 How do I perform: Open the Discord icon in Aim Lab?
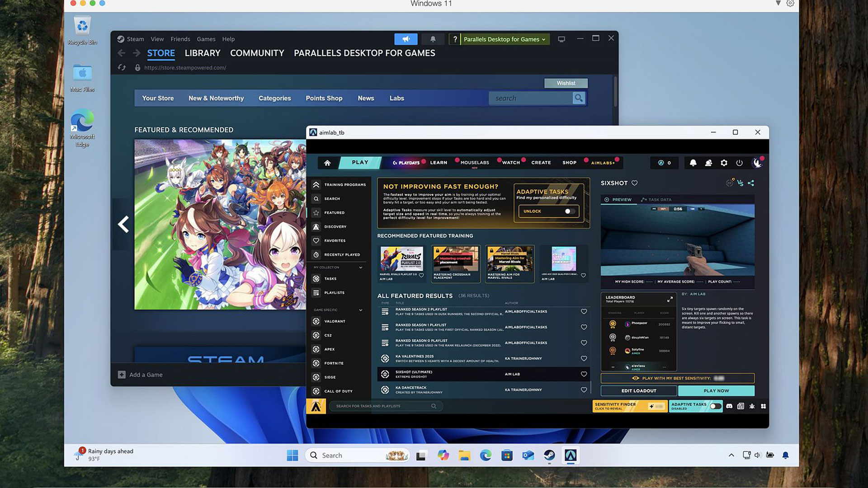coord(729,406)
